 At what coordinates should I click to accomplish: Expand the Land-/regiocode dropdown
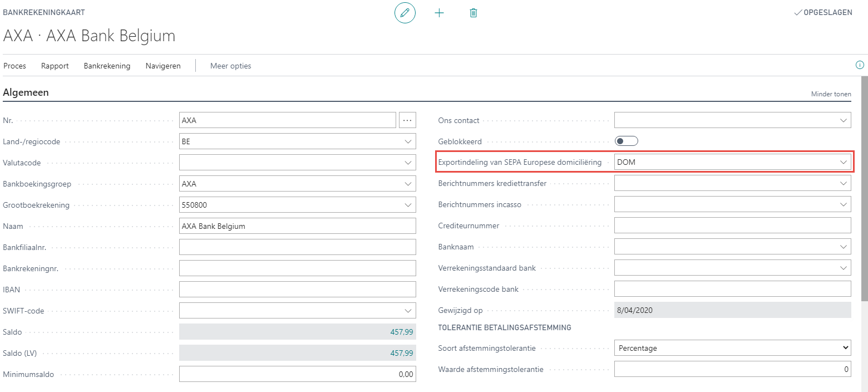pos(408,141)
